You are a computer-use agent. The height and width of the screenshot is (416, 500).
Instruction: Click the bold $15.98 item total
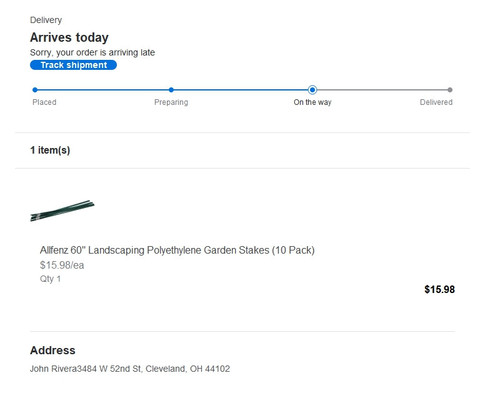click(439, 289)
